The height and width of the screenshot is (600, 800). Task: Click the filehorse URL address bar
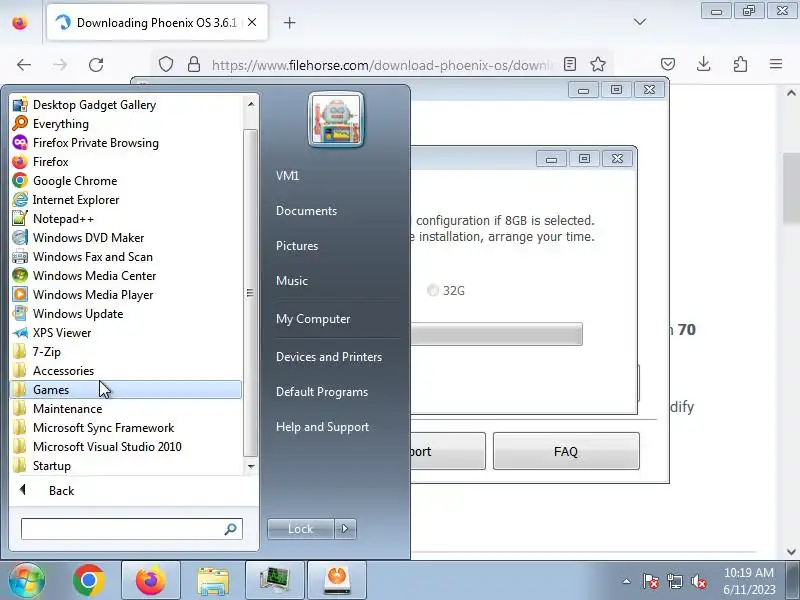(x=382, y=65)
